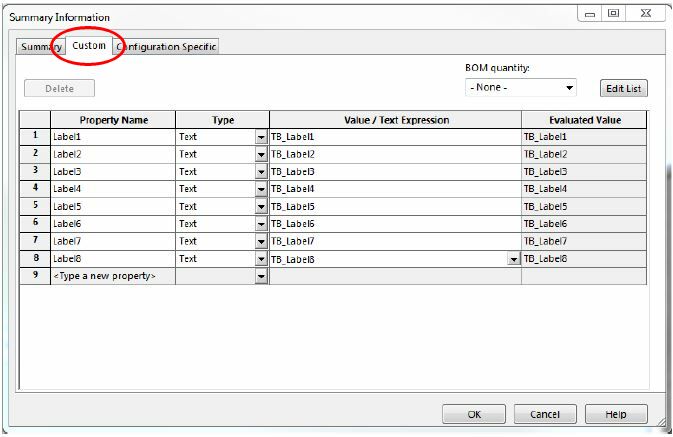673x437 pixels.
Task: Select Label5 property name cell
Action: click(x=113, y=206)
